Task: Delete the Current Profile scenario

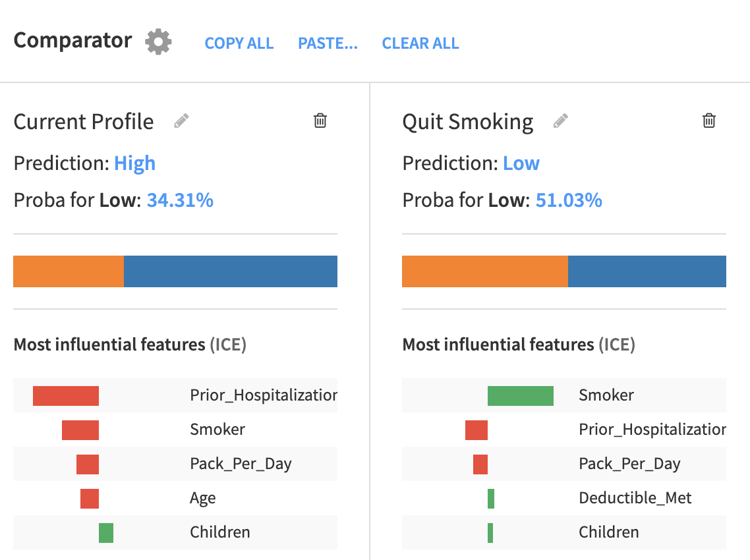Action: [x=320, y=121]
